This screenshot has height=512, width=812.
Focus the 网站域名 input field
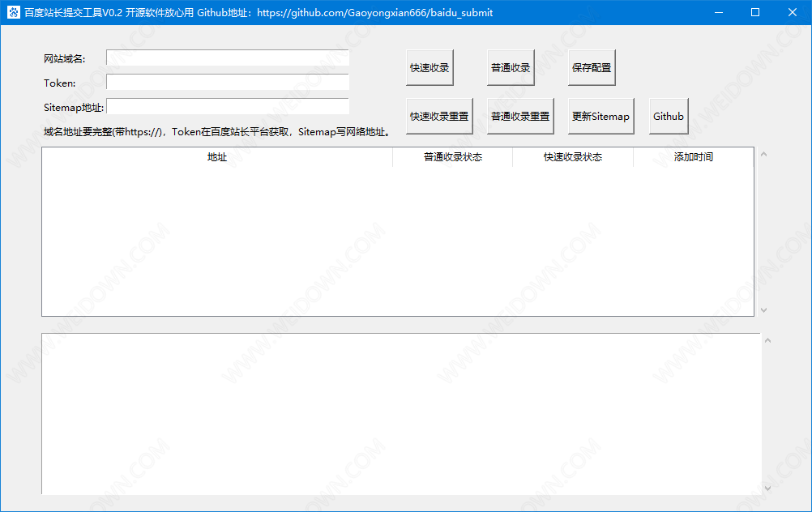(x=228, y=58)
